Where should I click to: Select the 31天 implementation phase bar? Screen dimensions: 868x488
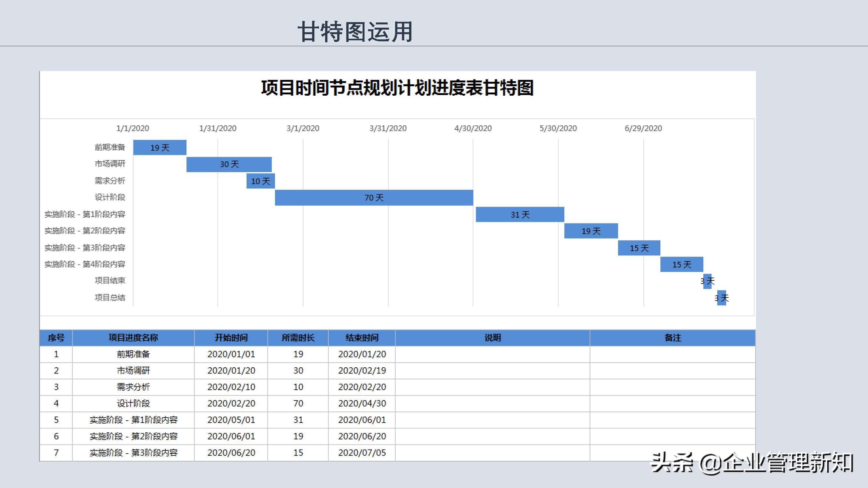coord(520,214)
